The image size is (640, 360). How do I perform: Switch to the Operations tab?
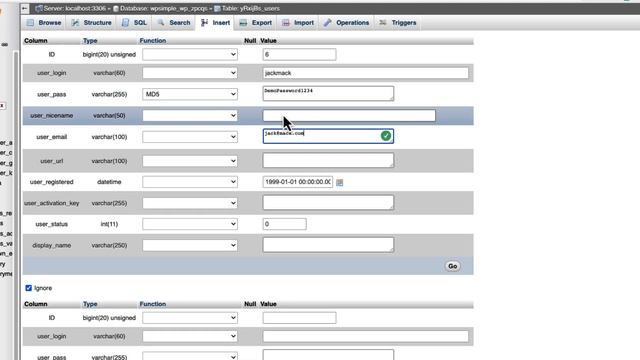click(x=347, y=23)
